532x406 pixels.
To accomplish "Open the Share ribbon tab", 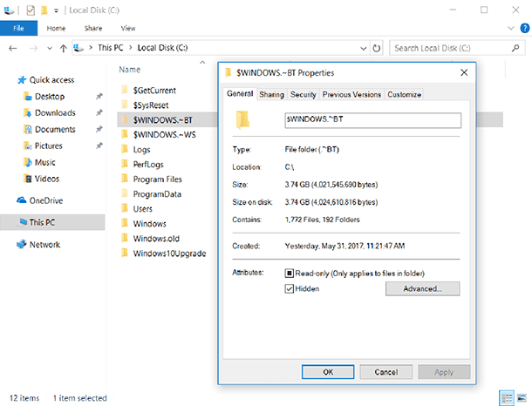I will coord(93,28).
